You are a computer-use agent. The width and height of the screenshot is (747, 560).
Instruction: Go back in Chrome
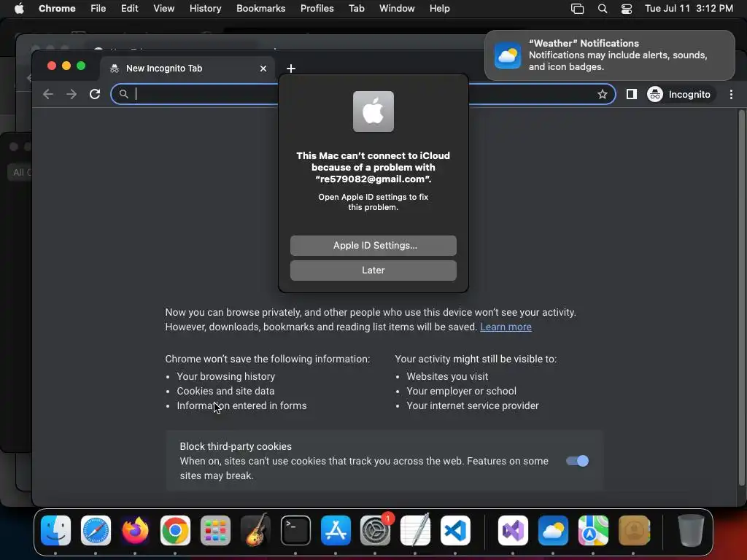coord(48,94)
